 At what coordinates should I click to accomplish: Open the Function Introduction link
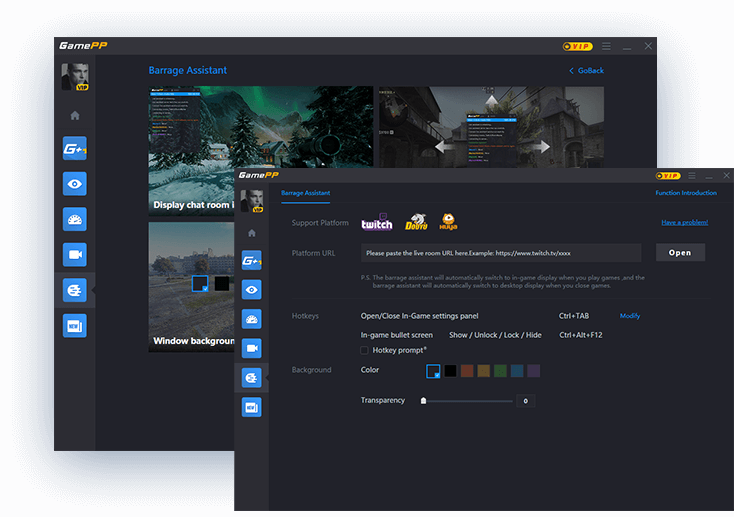click(685, 193)
